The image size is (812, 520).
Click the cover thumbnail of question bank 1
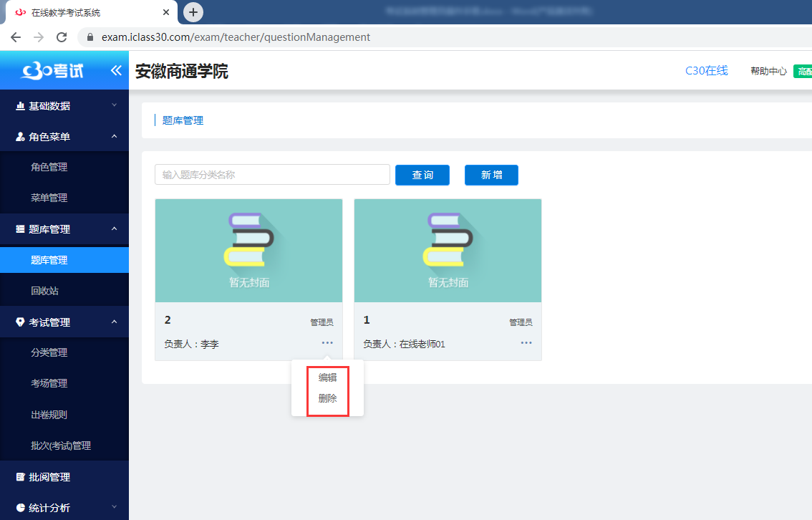tap(448, 251)
